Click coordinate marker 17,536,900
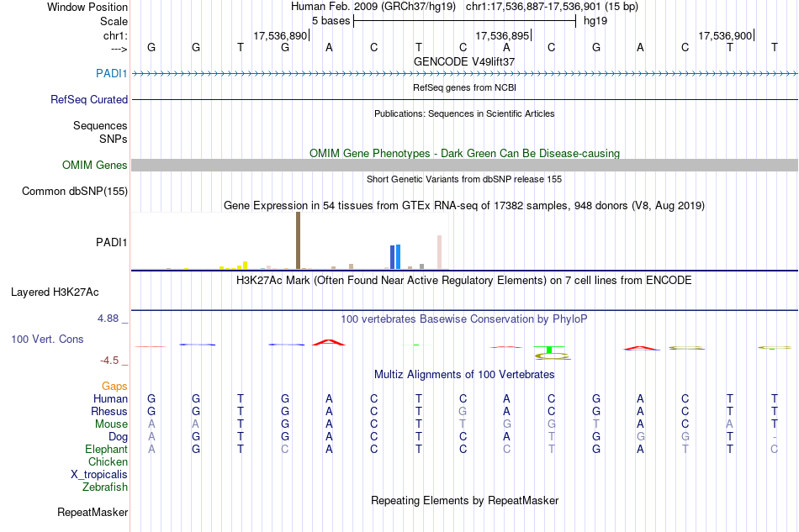The width and height of the screenshot is (799, 532). [725, 35]
